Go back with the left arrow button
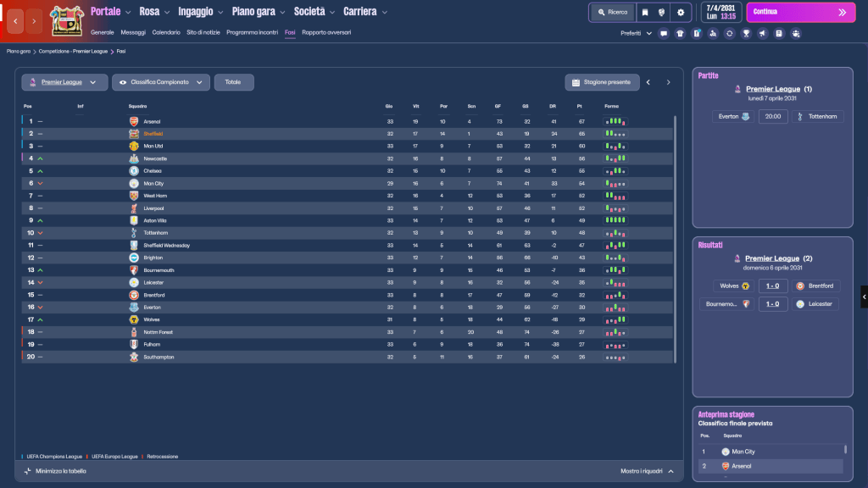The width and height of the screenshot is (868, 488). [x=15, y=21]
